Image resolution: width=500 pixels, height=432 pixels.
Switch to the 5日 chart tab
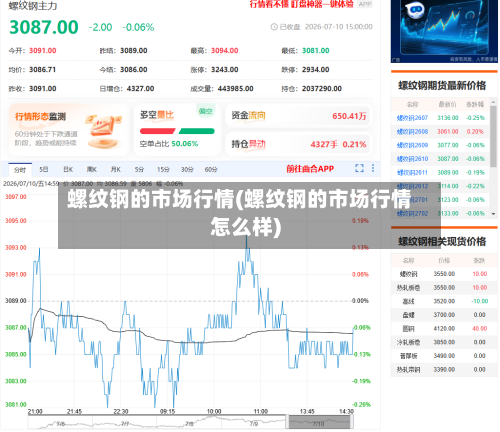44,169
